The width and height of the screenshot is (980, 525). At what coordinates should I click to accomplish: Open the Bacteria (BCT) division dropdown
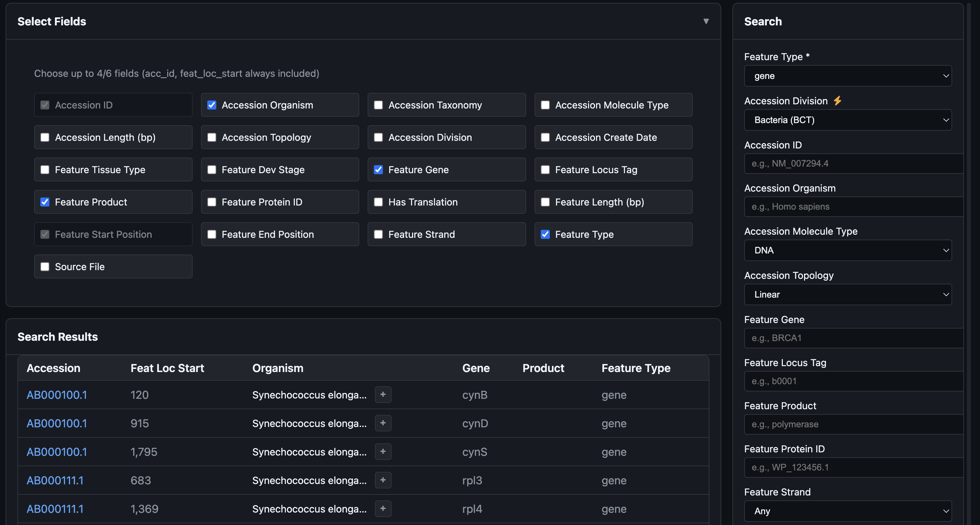848,120
